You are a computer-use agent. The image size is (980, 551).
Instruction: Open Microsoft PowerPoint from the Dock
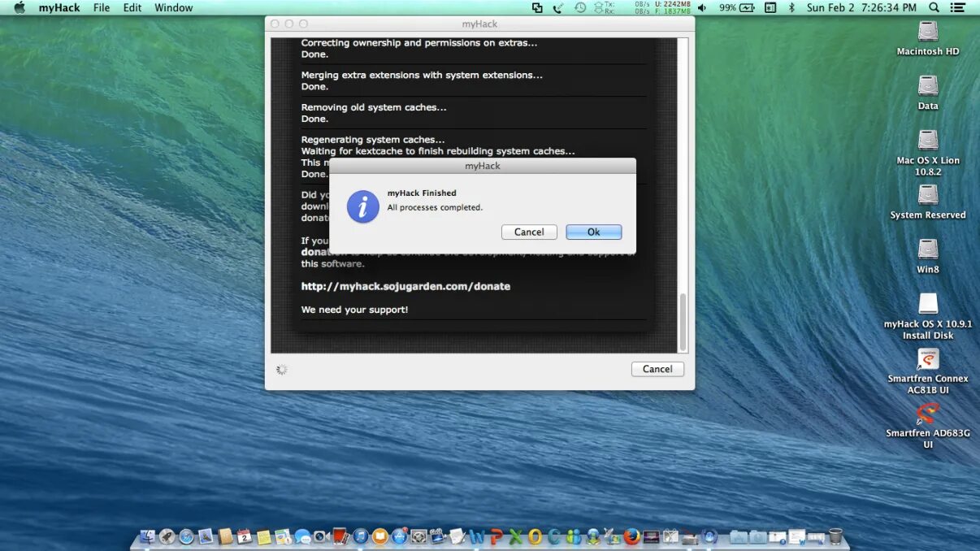point(496,536)
